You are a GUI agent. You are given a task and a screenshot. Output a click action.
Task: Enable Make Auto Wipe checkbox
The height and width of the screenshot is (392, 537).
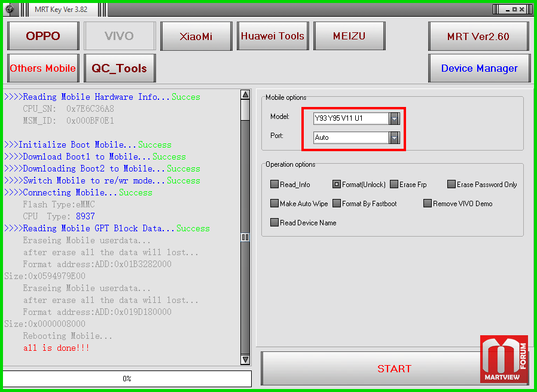[x=274, y=203]
